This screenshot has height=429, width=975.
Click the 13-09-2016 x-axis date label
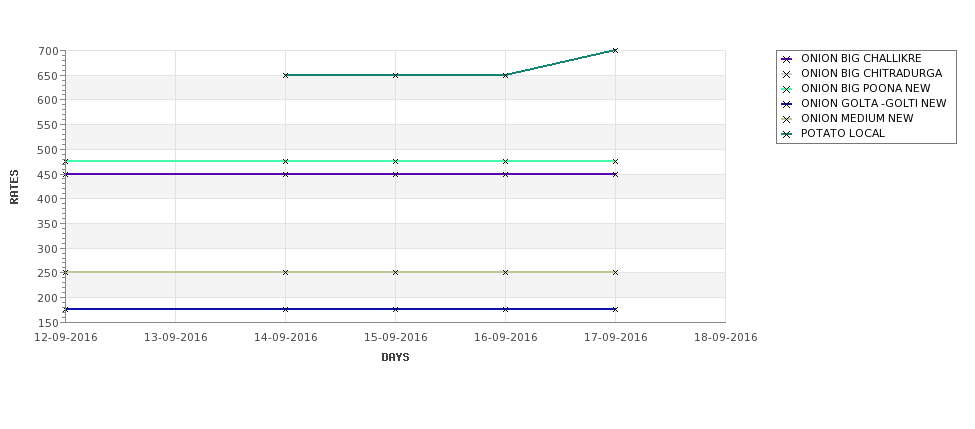pyautogui.click(x=175, y=338)
